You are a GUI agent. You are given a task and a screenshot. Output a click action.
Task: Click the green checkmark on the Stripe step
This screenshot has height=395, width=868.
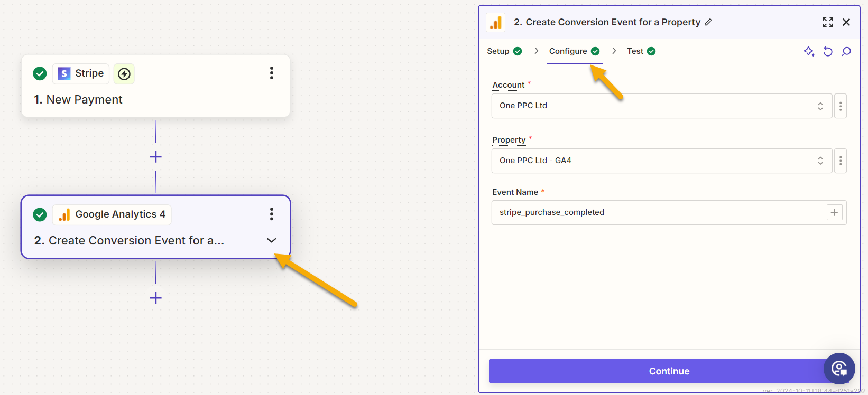(x=40, y=73)
